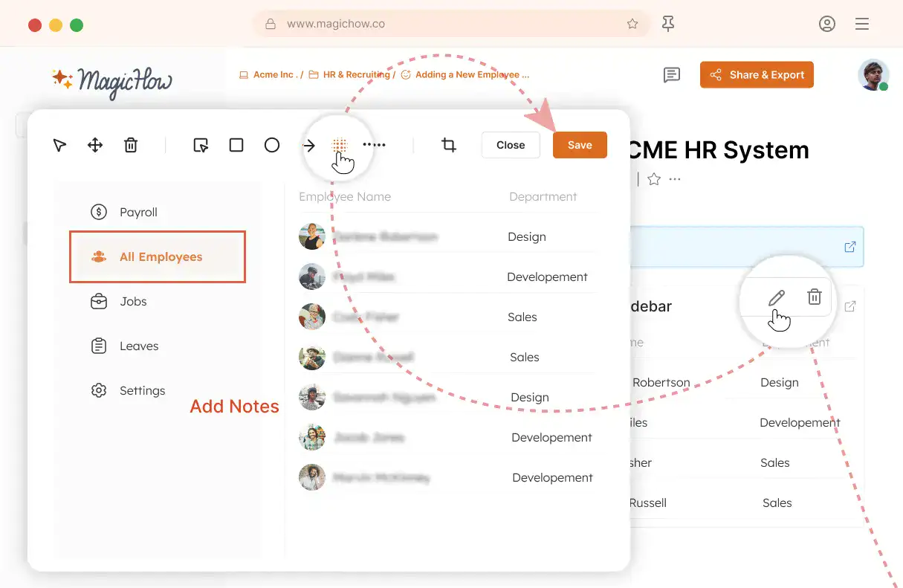
Task: Select the Rectangle annotation tool
Action: [x=236, y=145]
